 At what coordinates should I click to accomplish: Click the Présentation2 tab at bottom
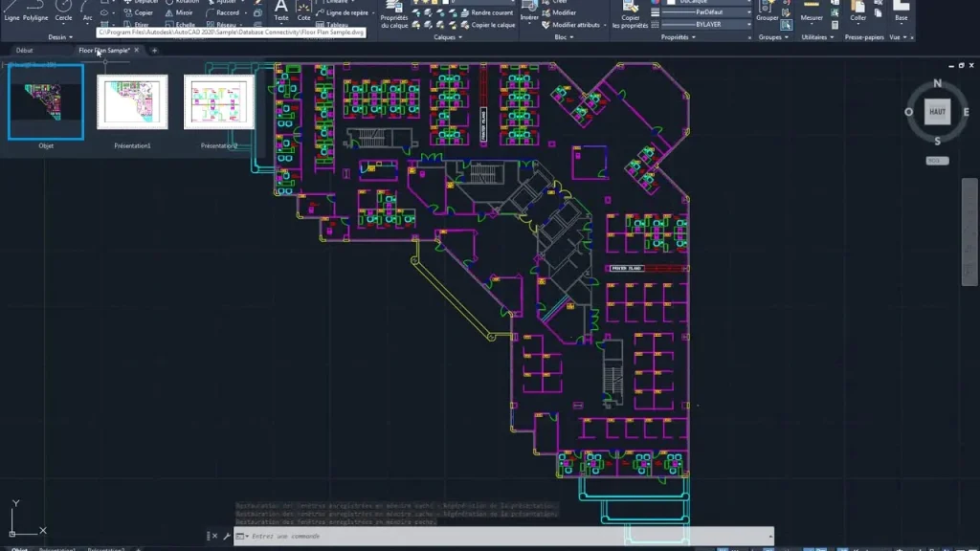click(x=105, y=548)
